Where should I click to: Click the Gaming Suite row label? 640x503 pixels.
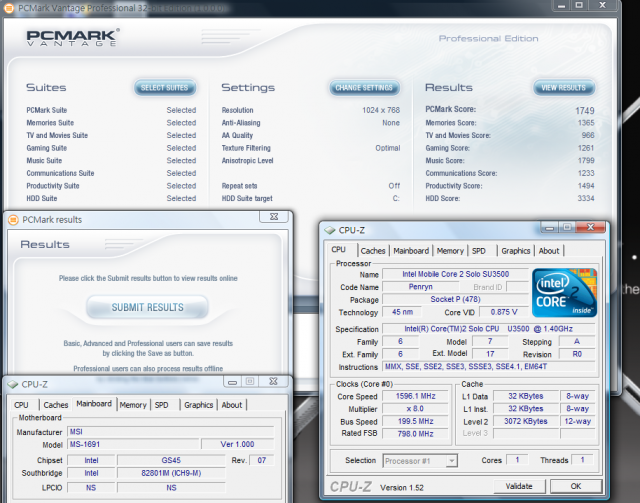(x=47, y=148)
